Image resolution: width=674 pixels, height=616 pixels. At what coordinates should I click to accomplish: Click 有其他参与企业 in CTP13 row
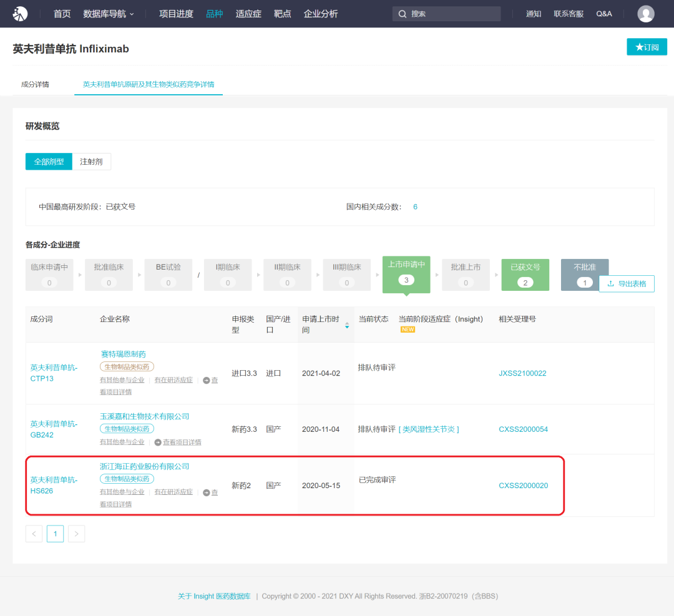tap(122, 380)
